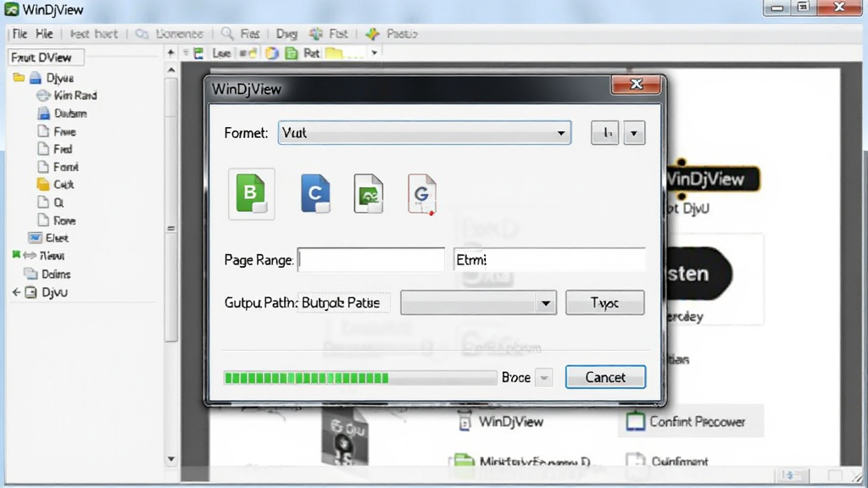Click the Etrmi text field
Image resolution: width=868 pixels, height=488 pixels.
(x=549, y=259)
